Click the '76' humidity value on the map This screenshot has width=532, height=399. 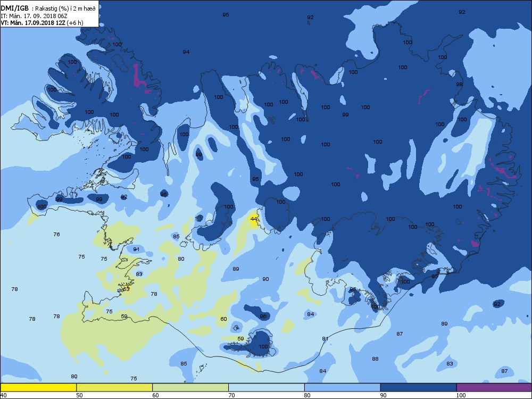tap(57, 234)
